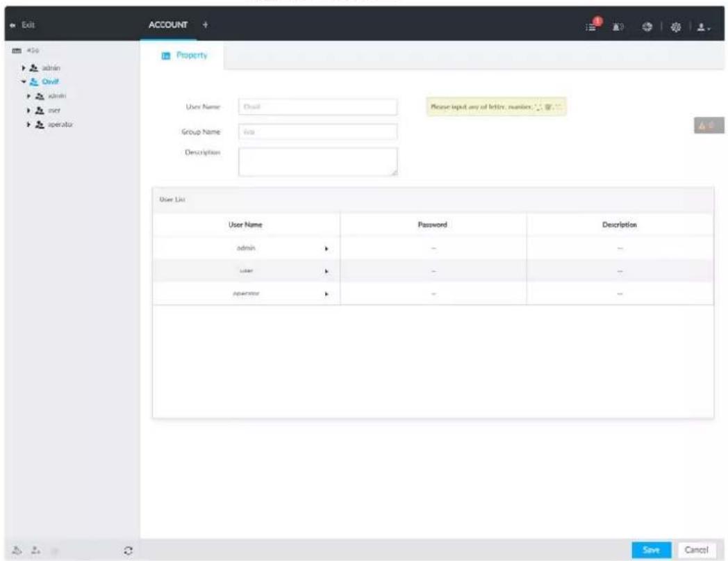Add a new tab with plus icon
This screenshot has width=728, height=561.
point(205,24)
